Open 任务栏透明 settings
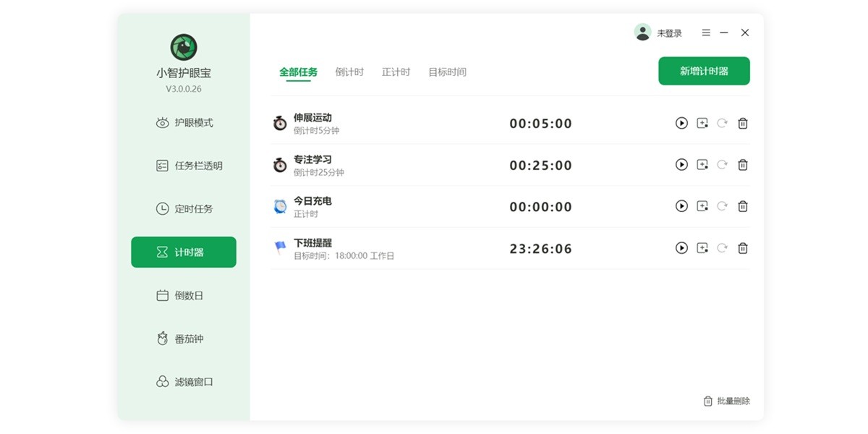This screenshot has width=868, height=434. 183,166
